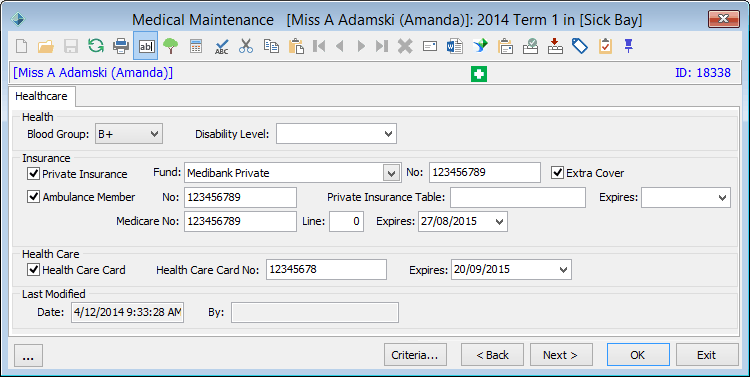Paste using the clipboard icon
Viewport: 750px width, 377px height.
click(297, 46)
